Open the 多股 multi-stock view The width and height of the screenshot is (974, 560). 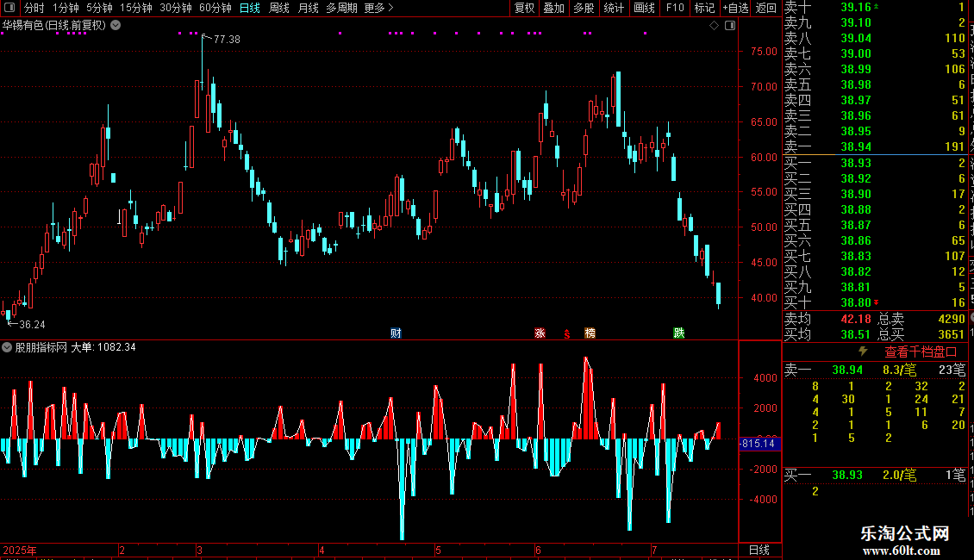(584, 8)
